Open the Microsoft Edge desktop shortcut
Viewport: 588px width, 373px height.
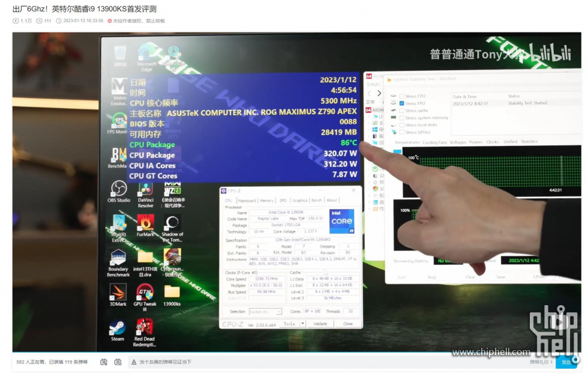click(146, 57)
